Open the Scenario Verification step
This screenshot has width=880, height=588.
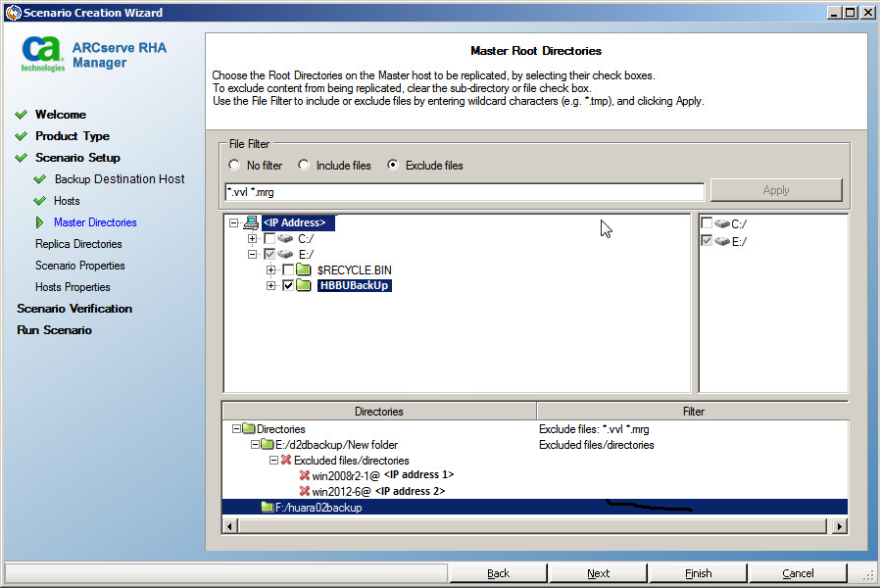[x=74, y=309]
